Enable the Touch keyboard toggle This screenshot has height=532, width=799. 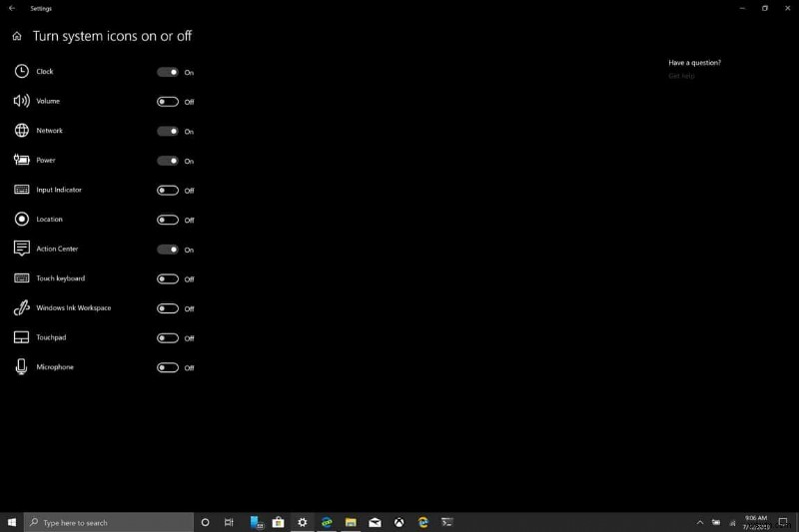point(168,279)
